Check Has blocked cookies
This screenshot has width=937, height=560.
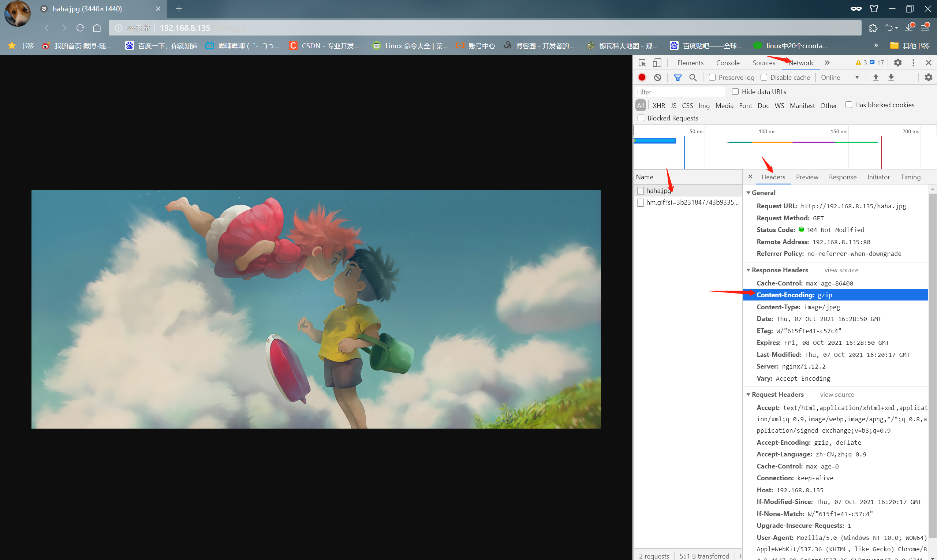[x=849, y=105]
